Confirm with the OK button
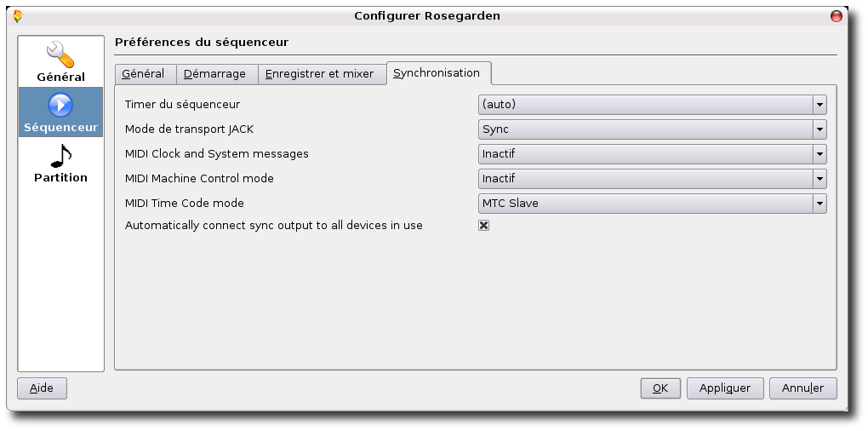 [x=660, y=388]
